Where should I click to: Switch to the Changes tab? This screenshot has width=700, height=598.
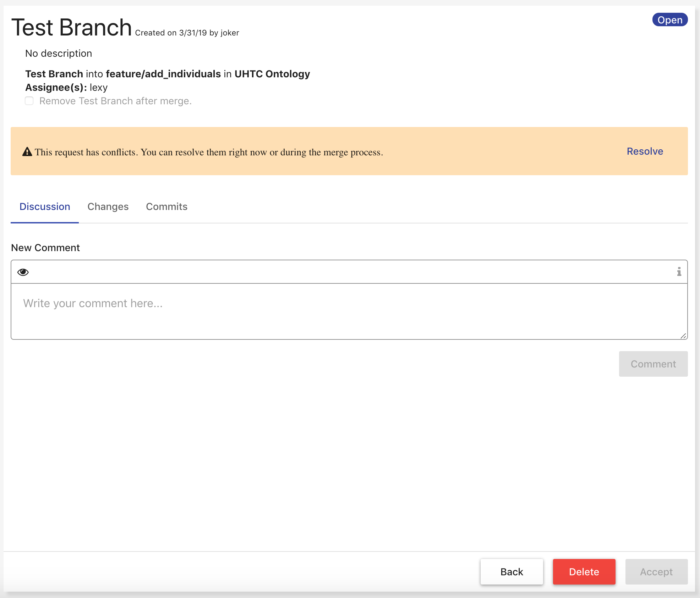tap(108, 207)
